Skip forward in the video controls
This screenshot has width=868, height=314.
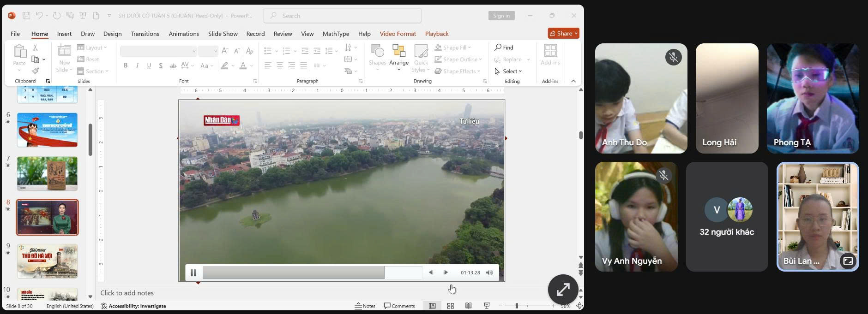click(446, 273)
